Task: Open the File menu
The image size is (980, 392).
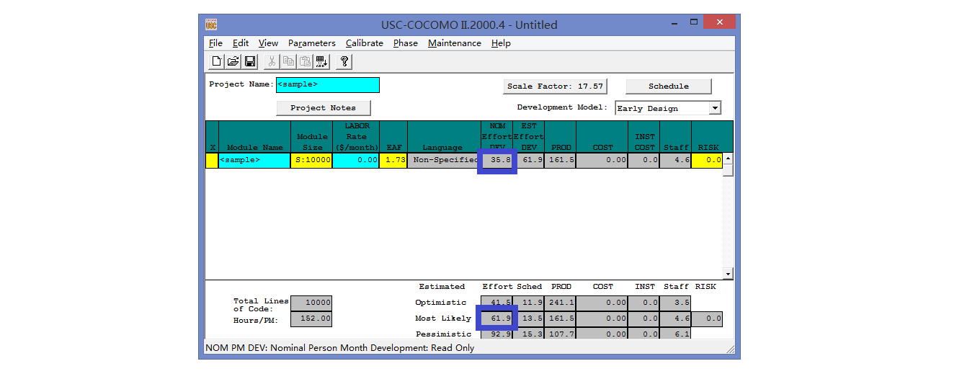Action: [215, 43]
